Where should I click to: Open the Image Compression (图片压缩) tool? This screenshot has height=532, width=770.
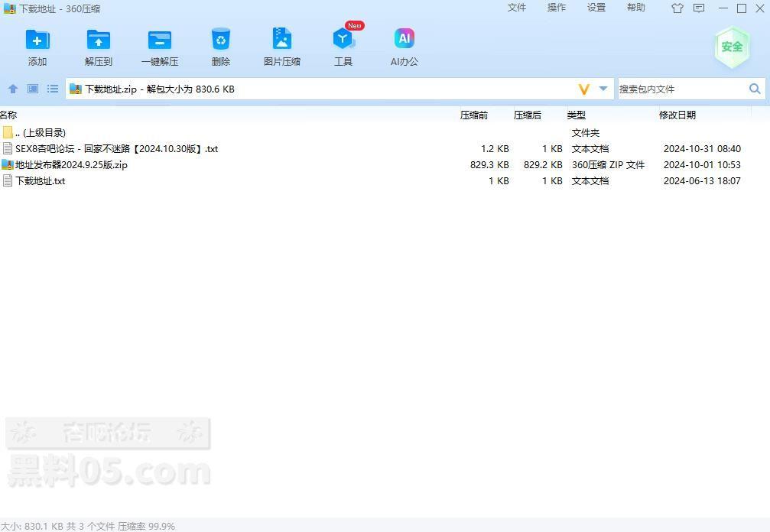[282, 39]
